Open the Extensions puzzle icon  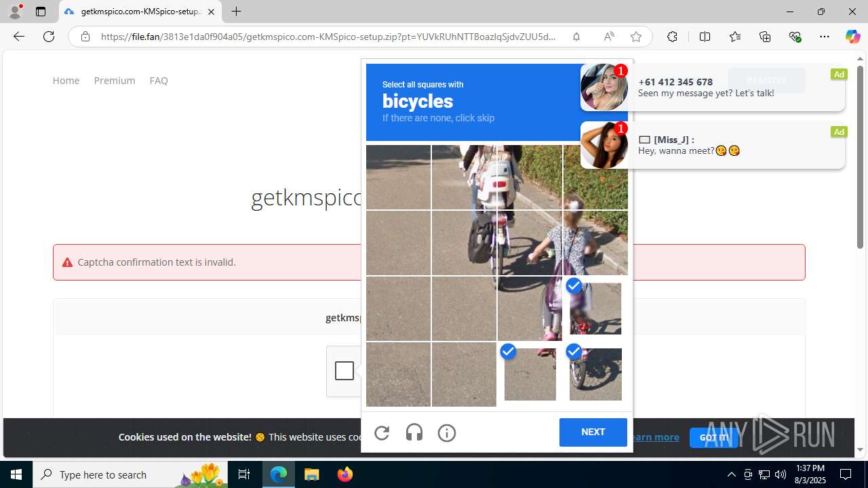point(672,37)
